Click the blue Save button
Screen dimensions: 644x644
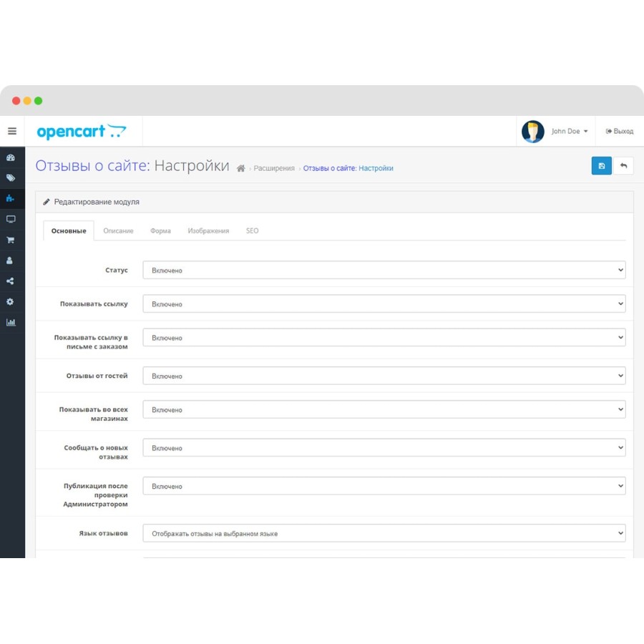coord(601,165)
